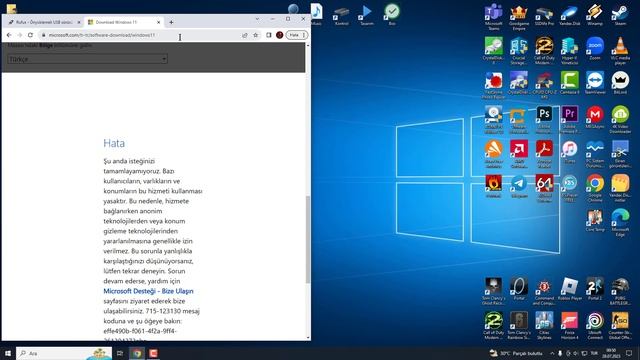Reload the page in Chrome

(x=30, y=35)
